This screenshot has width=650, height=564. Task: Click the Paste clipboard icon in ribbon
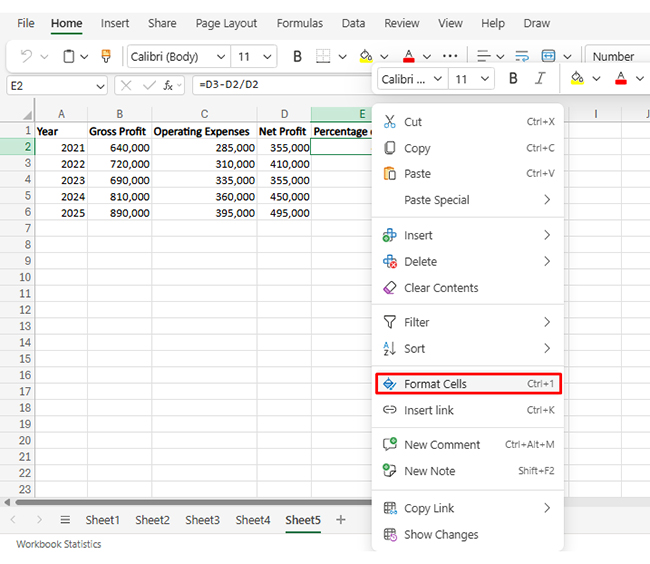pos(68,56)
